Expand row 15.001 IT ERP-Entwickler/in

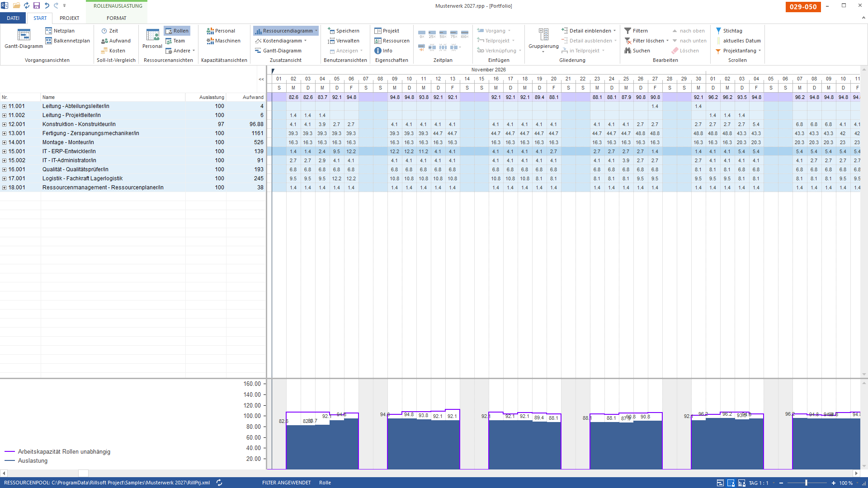4,151
